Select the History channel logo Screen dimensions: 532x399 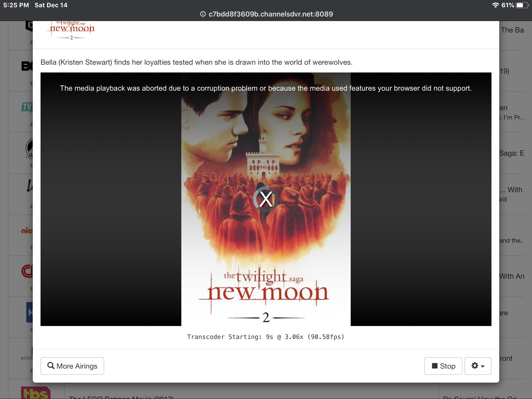click(29, 312)
